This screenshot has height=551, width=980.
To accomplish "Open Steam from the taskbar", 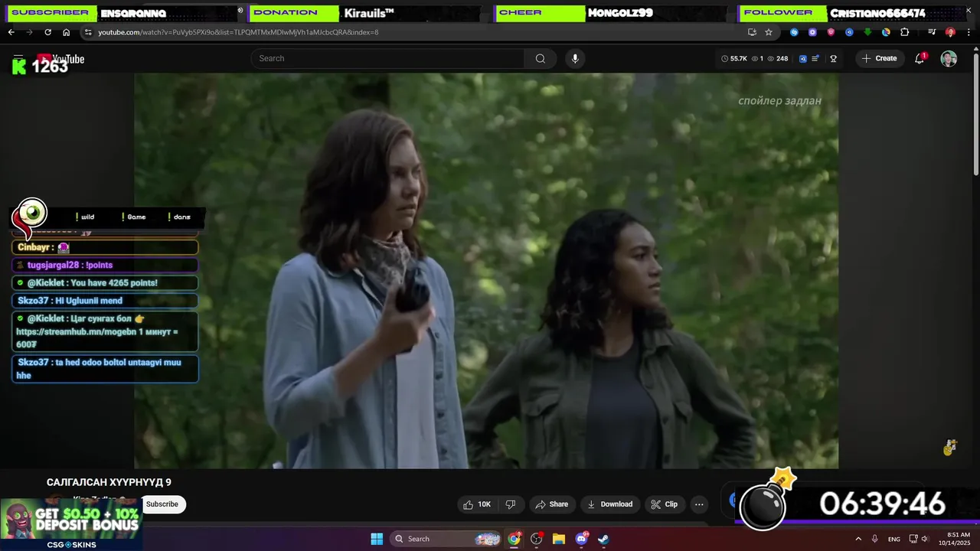I will [603, 539].
